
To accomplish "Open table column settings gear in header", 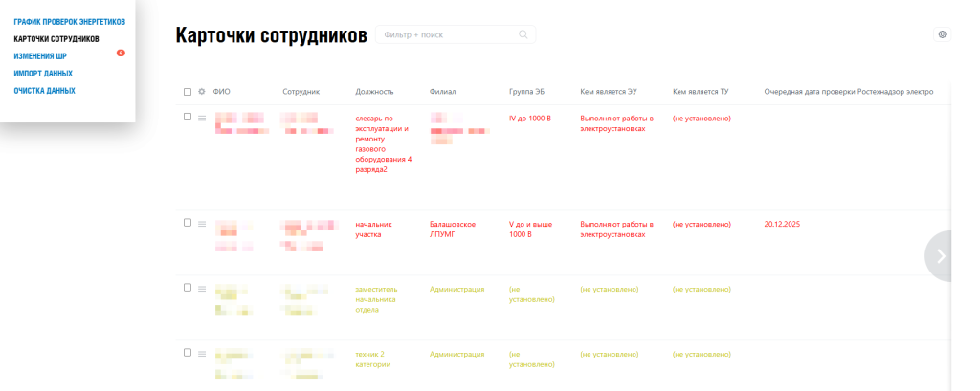I will [201, 92].
